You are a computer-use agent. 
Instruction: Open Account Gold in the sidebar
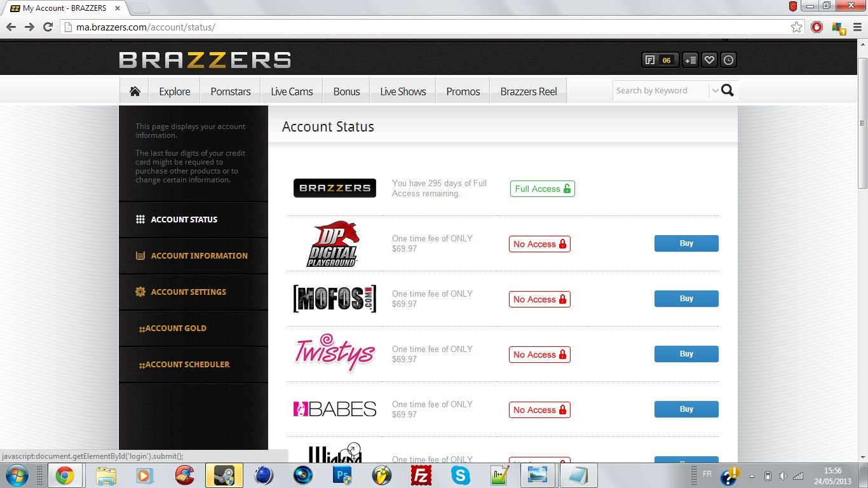pyautogui.click(x=193, y=329)
